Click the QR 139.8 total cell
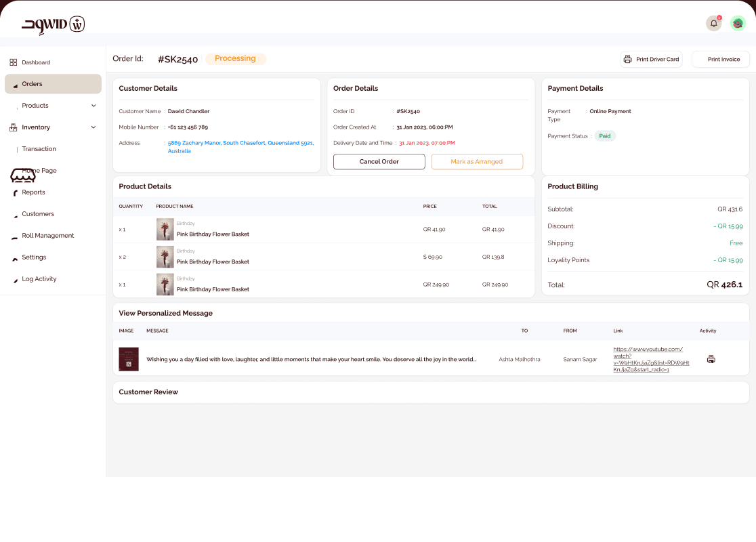The image size is (756, 542). (493, 257)
